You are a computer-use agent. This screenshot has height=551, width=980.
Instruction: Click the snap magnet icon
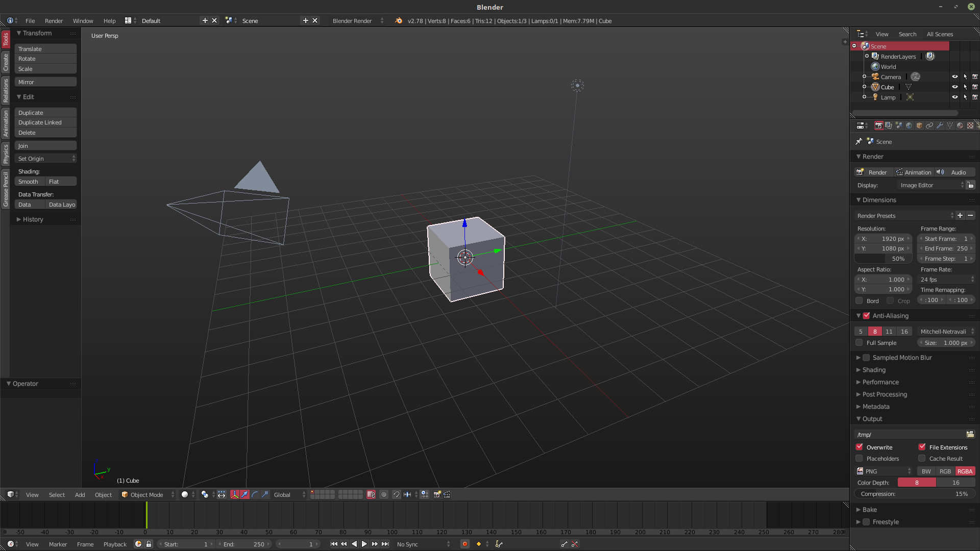pos(397,494)
